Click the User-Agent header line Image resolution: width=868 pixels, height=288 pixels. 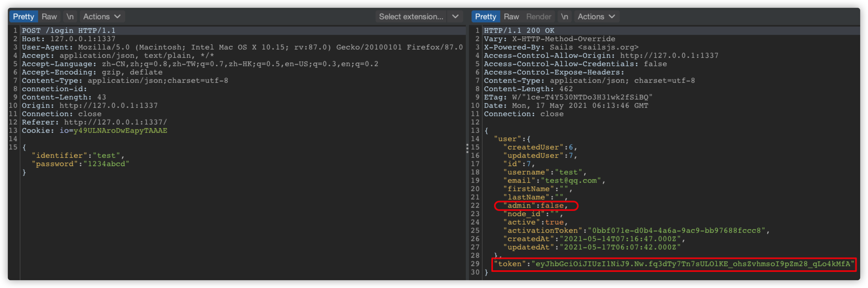[x=242, y=47]
